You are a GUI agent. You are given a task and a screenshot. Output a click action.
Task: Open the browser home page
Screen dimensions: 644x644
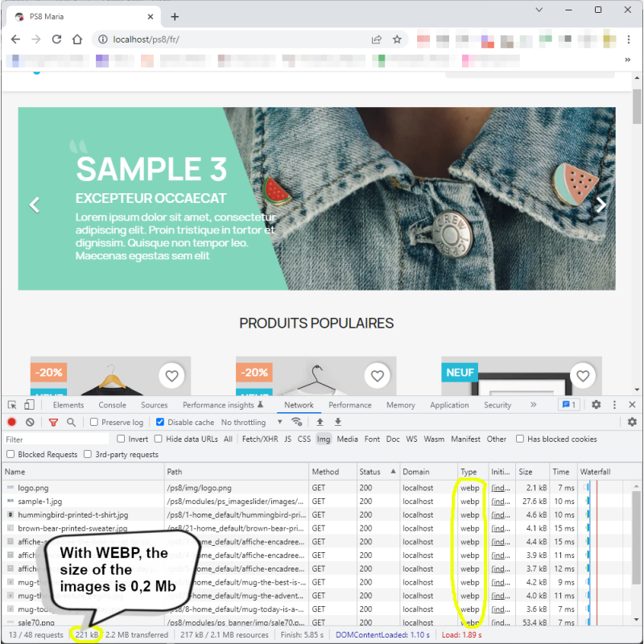[x=77, y=39]
